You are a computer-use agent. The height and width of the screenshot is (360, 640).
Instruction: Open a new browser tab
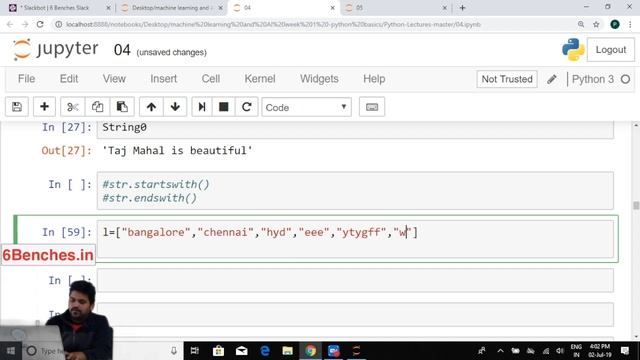[462, 8]
